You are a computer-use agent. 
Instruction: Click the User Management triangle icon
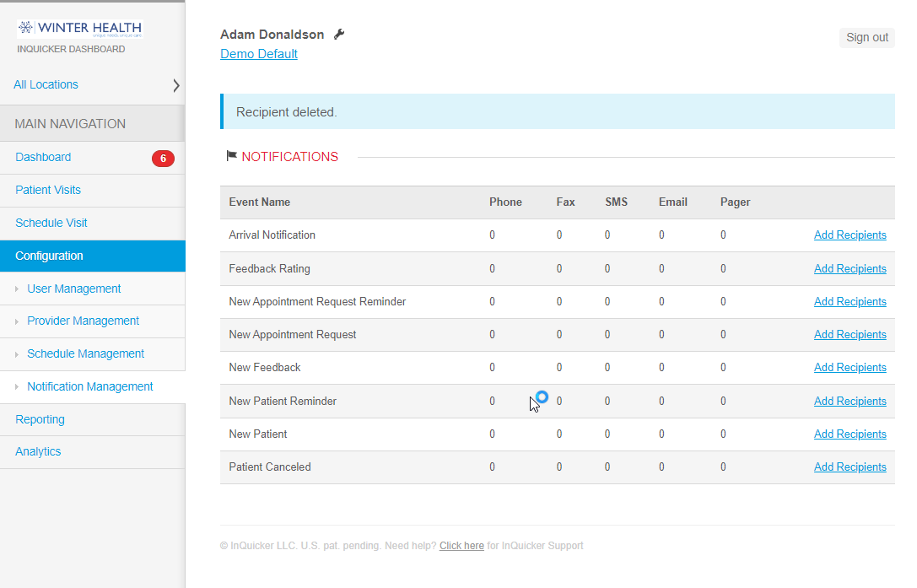(17, 289)
